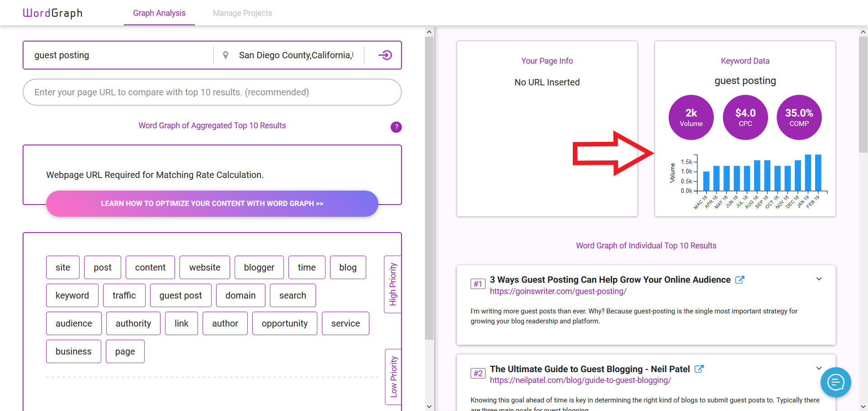Click the location pin icon

(226, 55)
